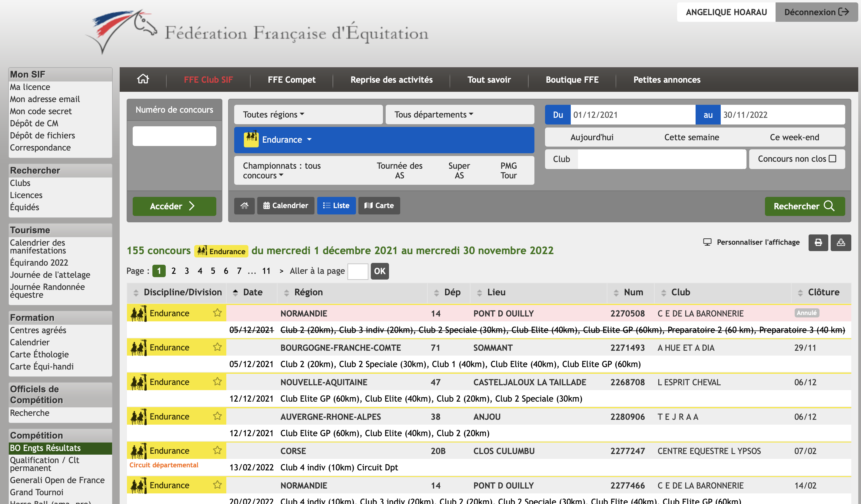Open the Boutique FFE menu

[x=572, y=80]
